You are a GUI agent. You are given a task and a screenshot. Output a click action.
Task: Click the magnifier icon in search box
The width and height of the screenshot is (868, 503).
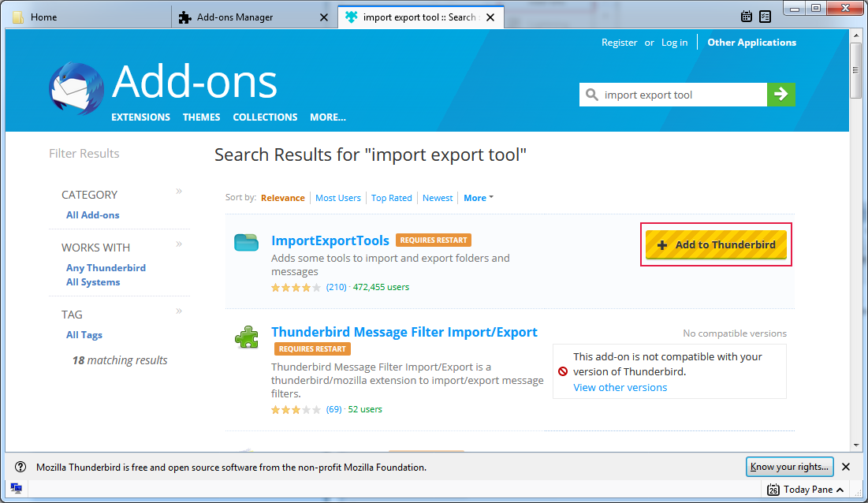click(592, 95)
